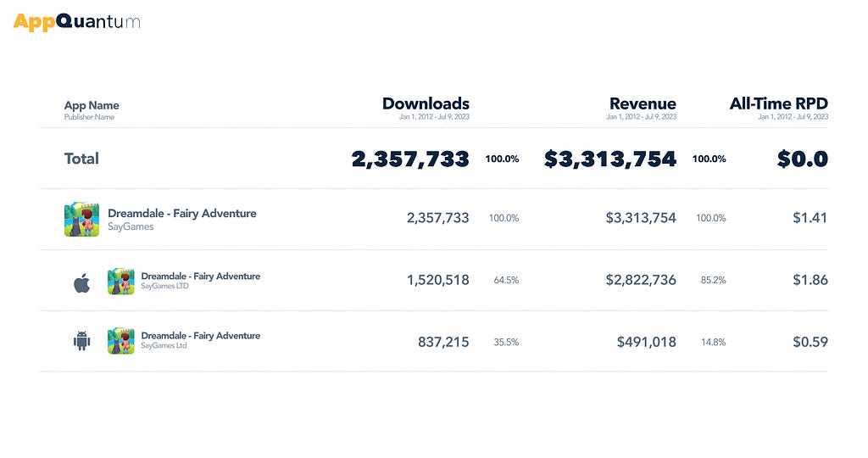Select the iOS row Dreamdale thumbnail

(x=121, y=282)
